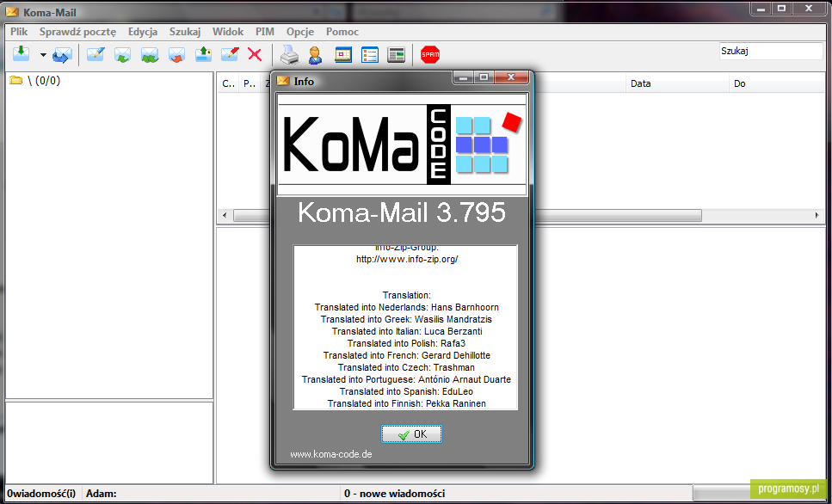Click the Info dialog envelope title icon
832x504 pixels.
[283, 81]
